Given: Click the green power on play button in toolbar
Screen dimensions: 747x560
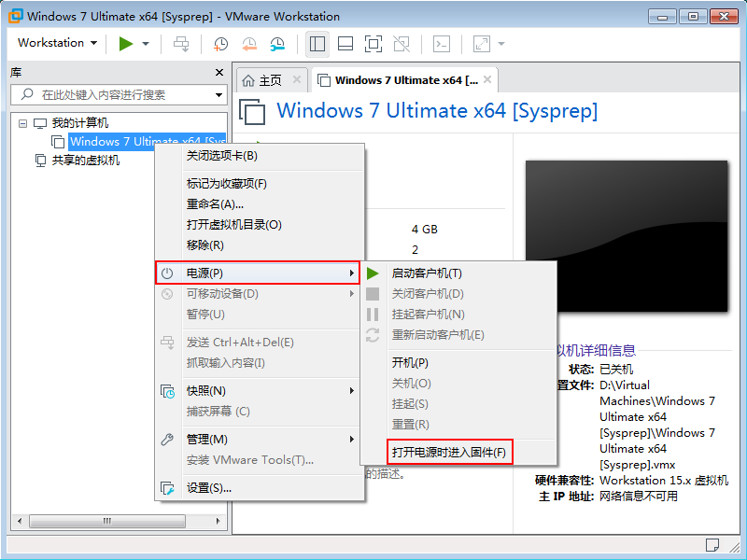Looking at the screenshot, I should [x=126, y=44].
